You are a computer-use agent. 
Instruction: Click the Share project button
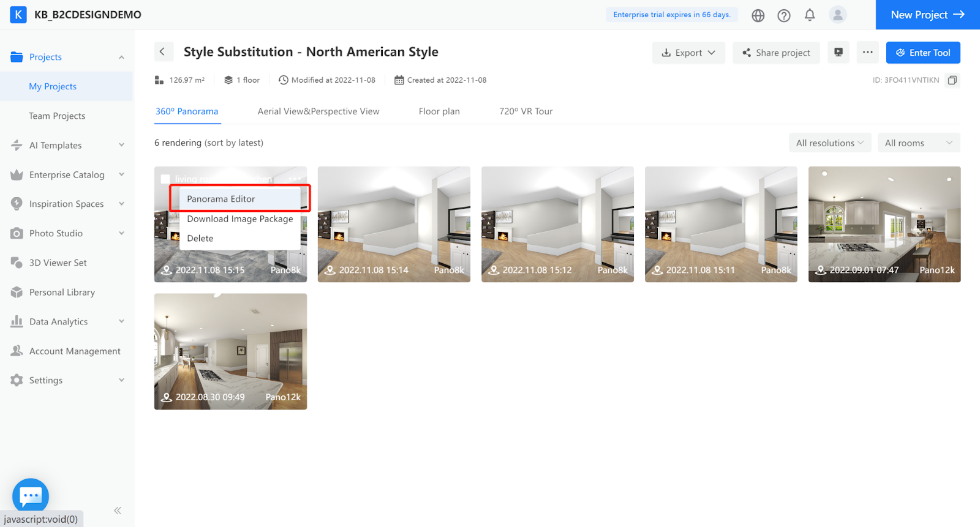pos(775,53)
